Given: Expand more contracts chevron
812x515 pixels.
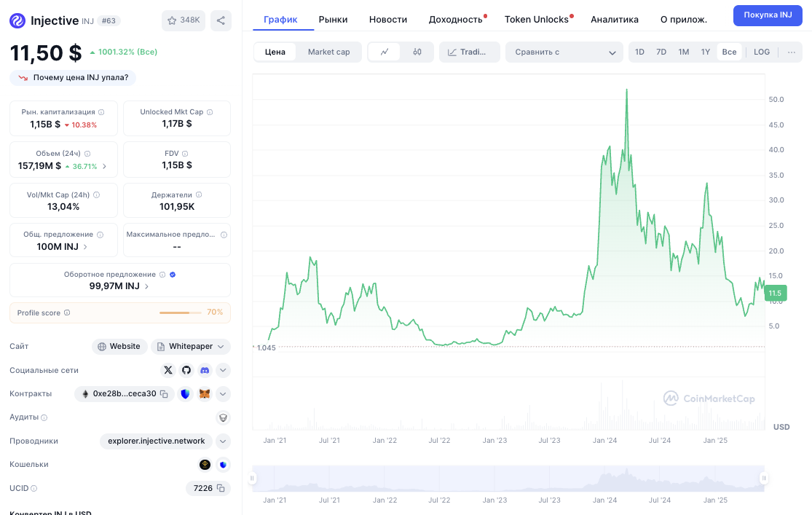Looking at the screenshot, I should [223, 394].
